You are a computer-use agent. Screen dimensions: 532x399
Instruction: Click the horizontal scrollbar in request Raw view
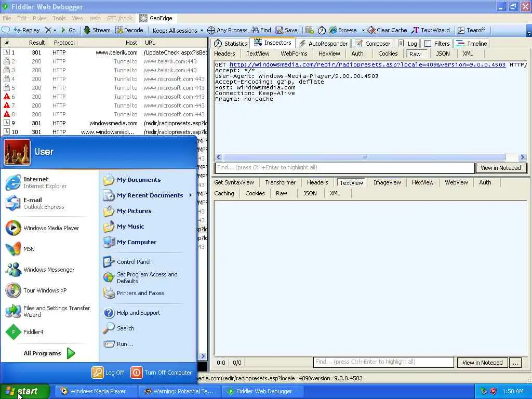click(x=364, y=157)
